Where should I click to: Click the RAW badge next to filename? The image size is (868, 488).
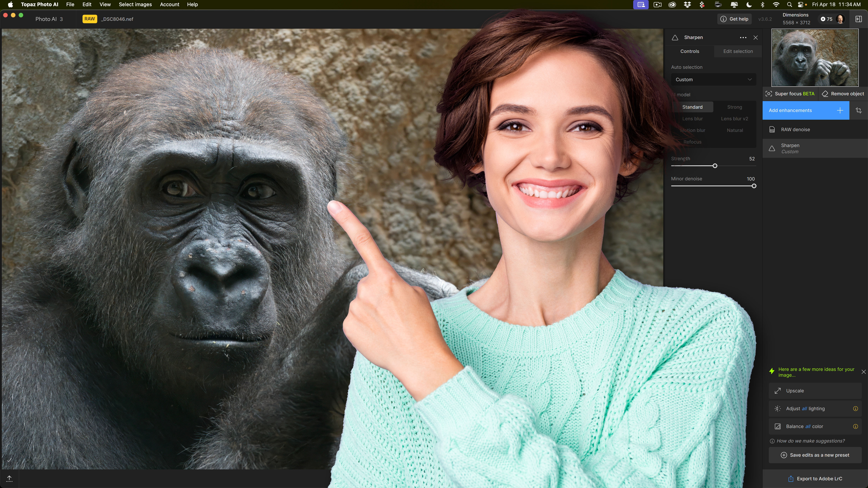click(x=90, y=19)
